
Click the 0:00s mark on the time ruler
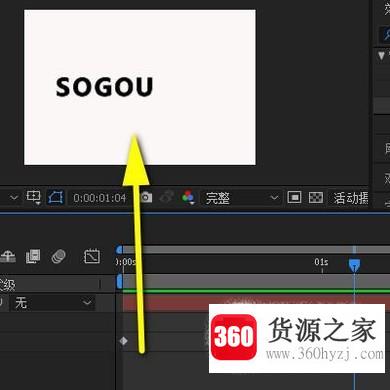click(126, 262)
